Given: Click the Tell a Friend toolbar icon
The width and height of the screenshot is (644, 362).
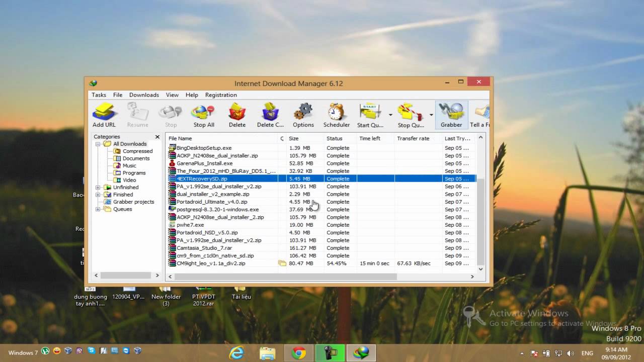Looking at the screenshot, I should 479,115.
